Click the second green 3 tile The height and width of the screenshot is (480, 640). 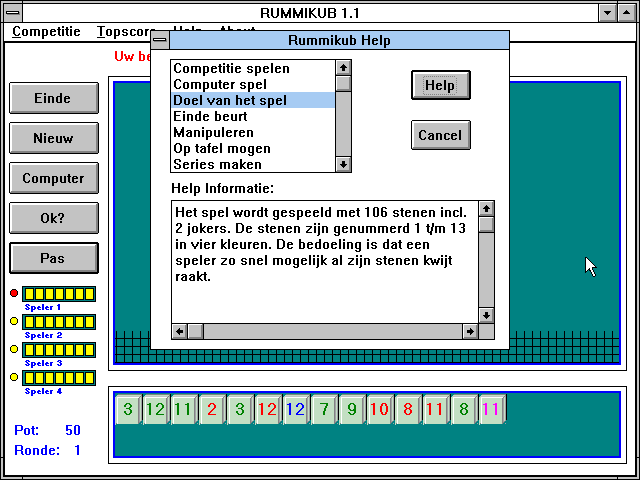pyautogui.click(x=240, y=409)
